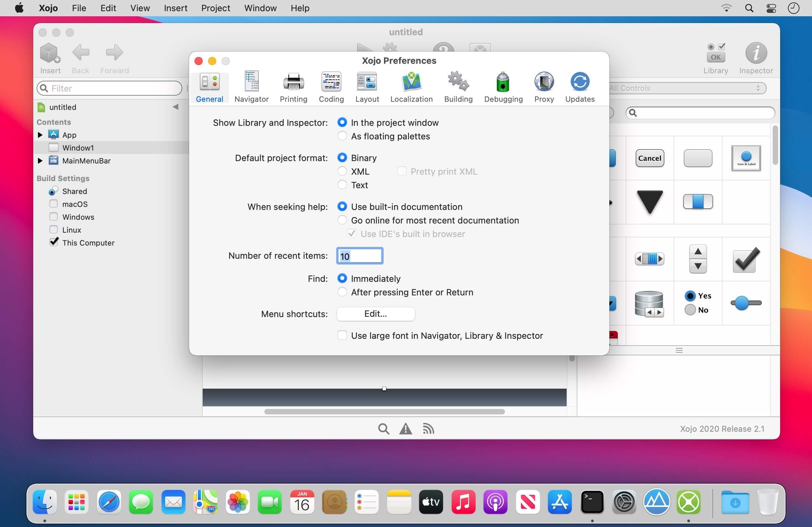Open the Updates preferences pane

580,87
